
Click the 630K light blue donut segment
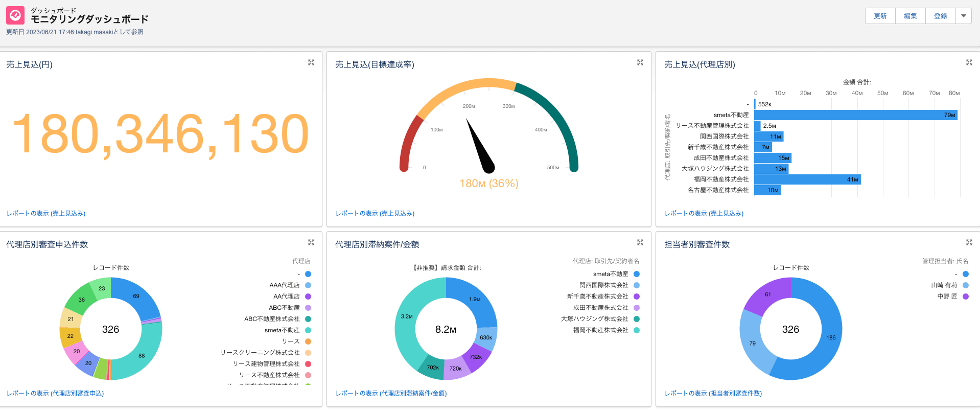pos(486,338)
